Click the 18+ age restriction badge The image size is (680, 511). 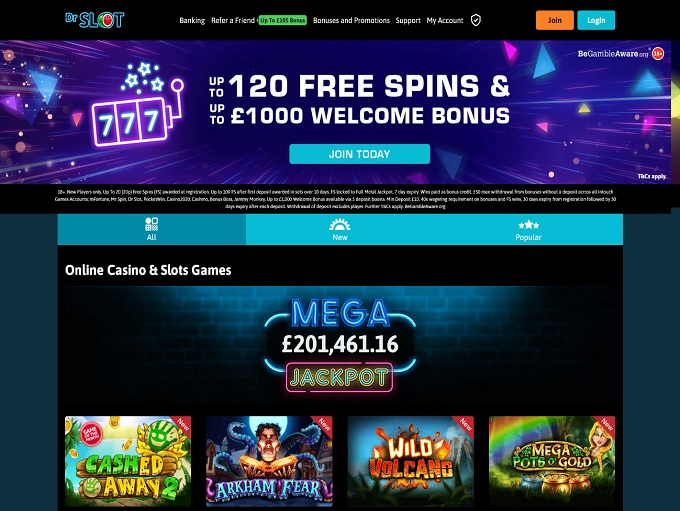[x=658, y=53]
